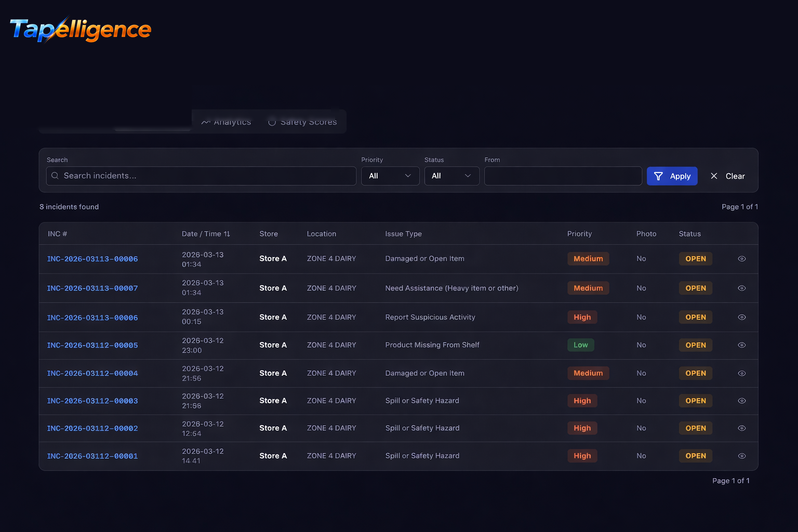This screenshot has height=532, width=798.
Task: Click eye icon for incident INC-2026-03112-00003
Action: 742,401
